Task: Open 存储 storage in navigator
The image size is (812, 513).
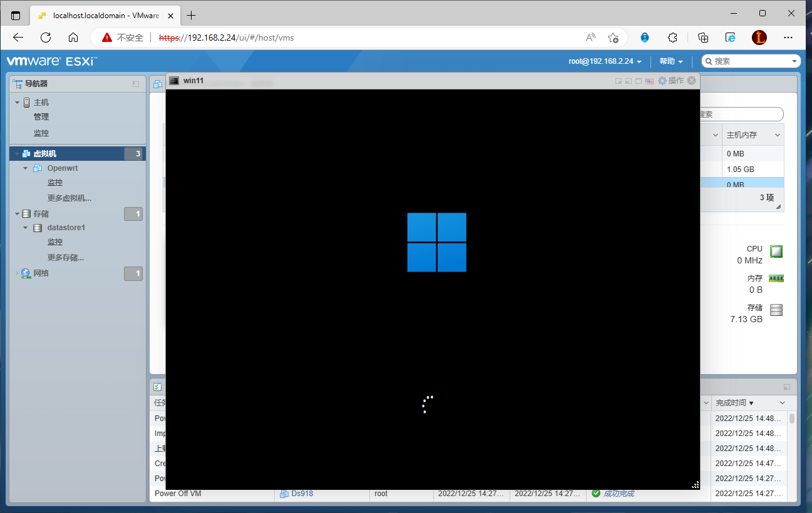Action: (41, 214)
